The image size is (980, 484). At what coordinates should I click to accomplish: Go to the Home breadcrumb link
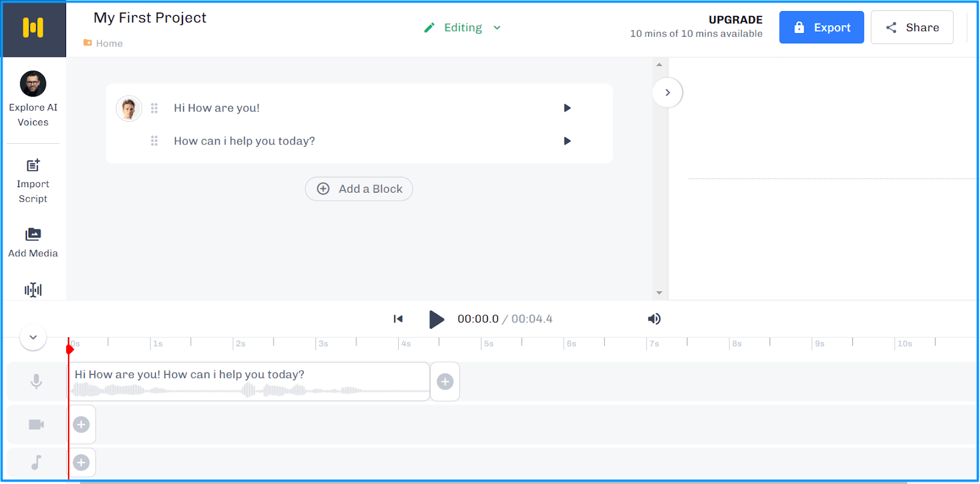click(x=109, y=43)
